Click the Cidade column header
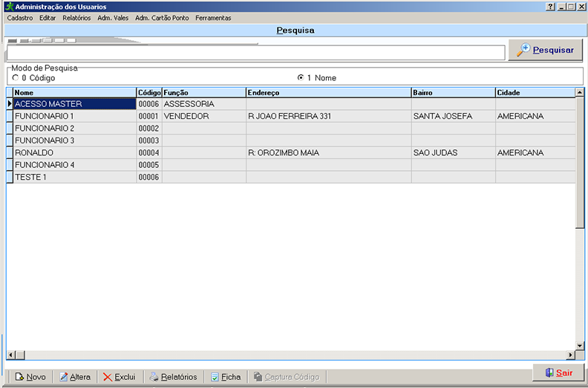 click(x=535, y=92)
